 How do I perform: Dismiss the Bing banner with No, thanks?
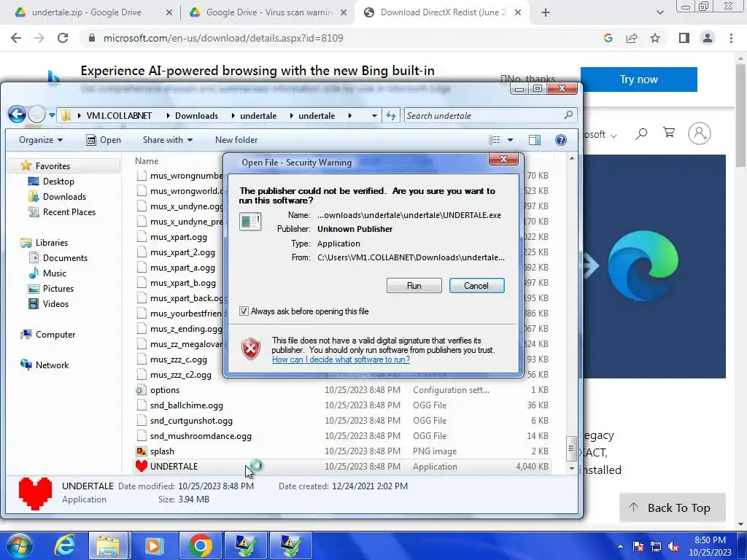[x=528, y=79]
